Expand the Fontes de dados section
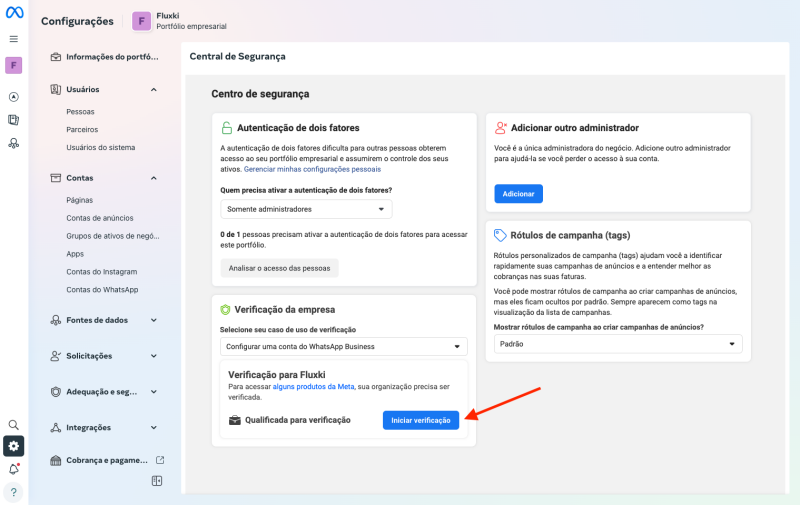This screenshot has height=505, width=800. 153,320
